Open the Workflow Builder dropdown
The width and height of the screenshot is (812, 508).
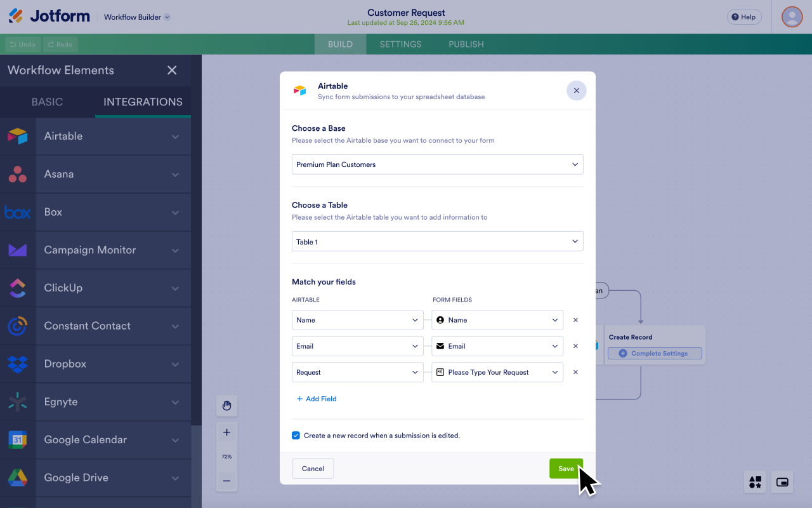click(137, 17)
